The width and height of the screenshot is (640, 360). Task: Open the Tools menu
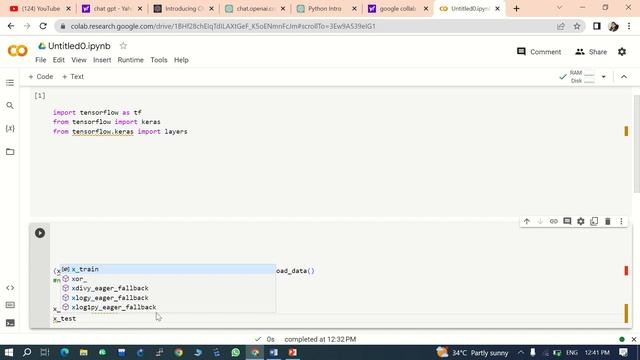coord(159,60)
